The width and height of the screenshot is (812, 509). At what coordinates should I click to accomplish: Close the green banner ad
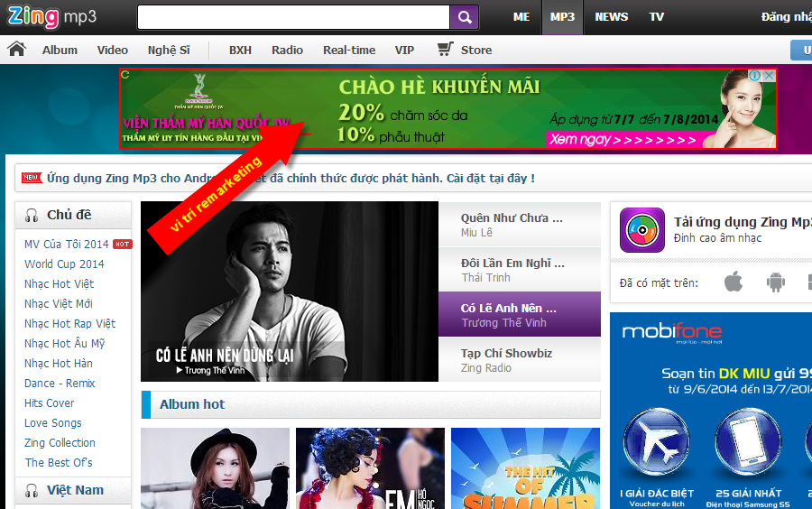pyautogui.click(x=770, y=75)
